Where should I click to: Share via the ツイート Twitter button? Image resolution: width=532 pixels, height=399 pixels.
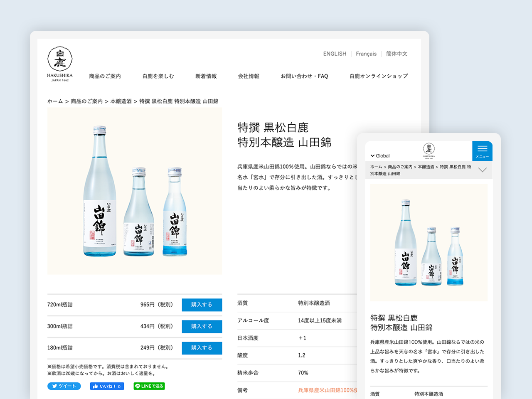64,386
